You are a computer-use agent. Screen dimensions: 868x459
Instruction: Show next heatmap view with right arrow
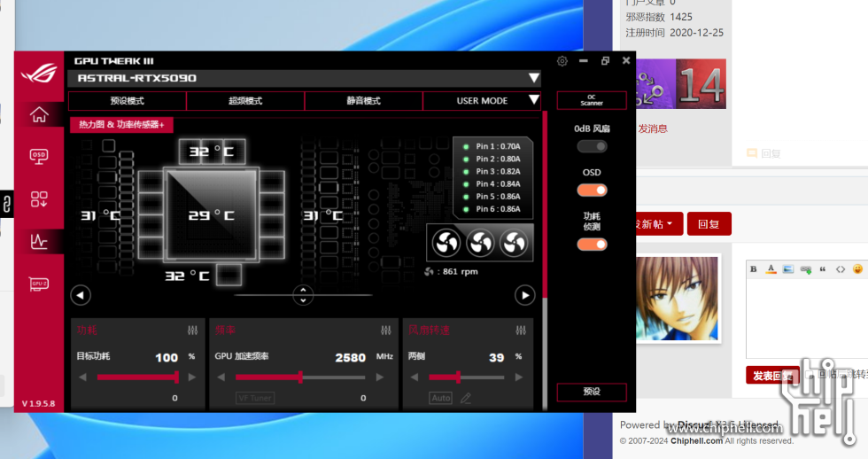(524, 295)
